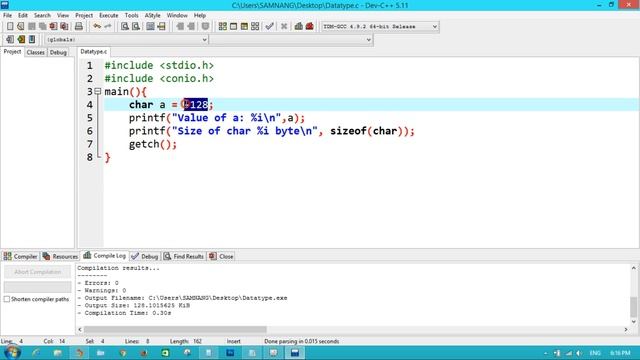
Task: Click the Find magnifier icon
Action: (125, 26)
